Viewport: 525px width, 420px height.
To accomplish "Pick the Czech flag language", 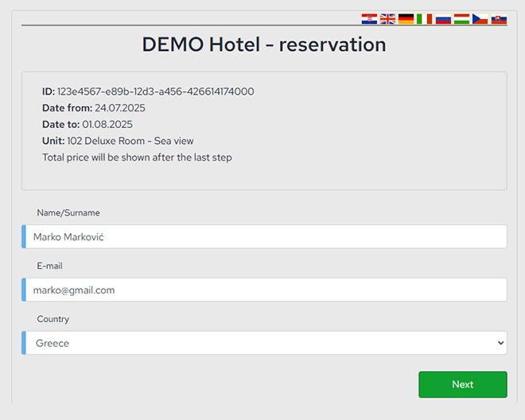I will click(x=480, y=18).
